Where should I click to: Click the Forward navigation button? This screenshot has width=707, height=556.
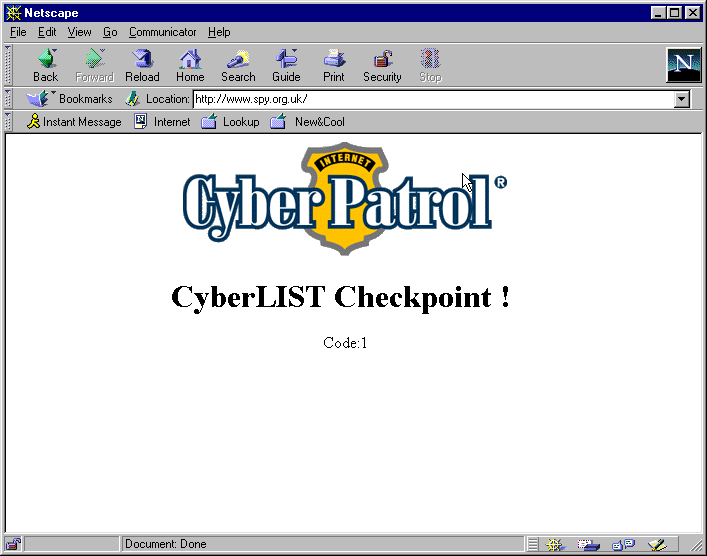94,65
